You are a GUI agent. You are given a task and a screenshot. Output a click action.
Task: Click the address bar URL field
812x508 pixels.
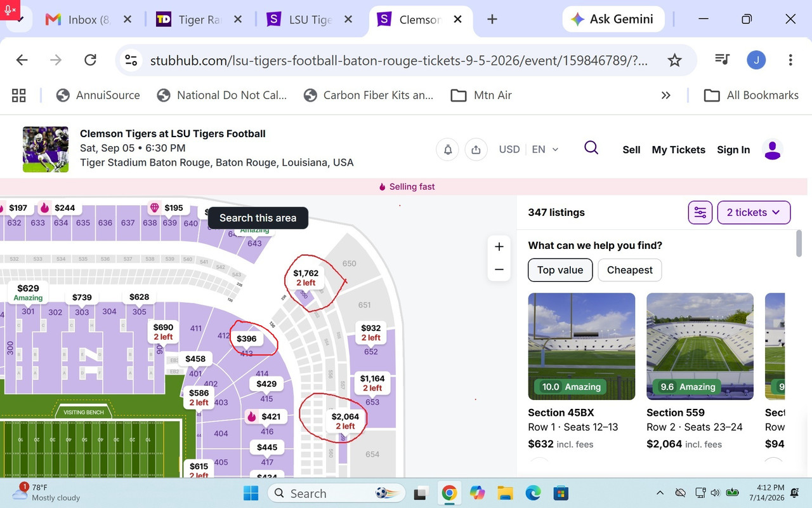400,60
